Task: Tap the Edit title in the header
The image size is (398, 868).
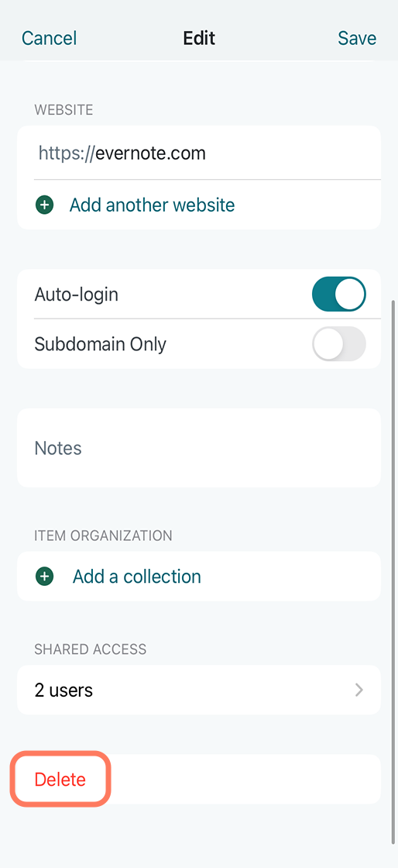Action: point(199,38)
